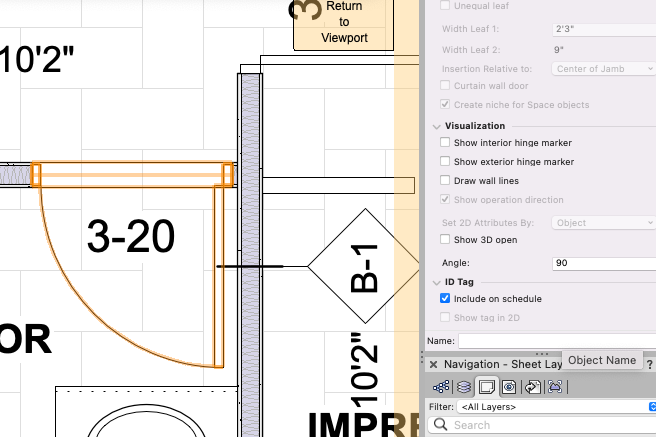656x437 pixels.
Task: Uncheck Include on schedule
Action: point(445,298)
